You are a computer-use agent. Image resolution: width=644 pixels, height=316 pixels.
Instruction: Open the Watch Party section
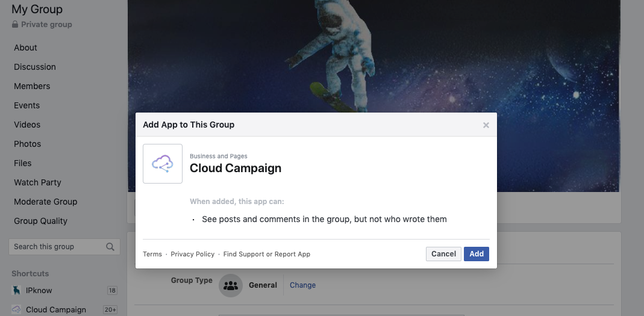[38, 182]
